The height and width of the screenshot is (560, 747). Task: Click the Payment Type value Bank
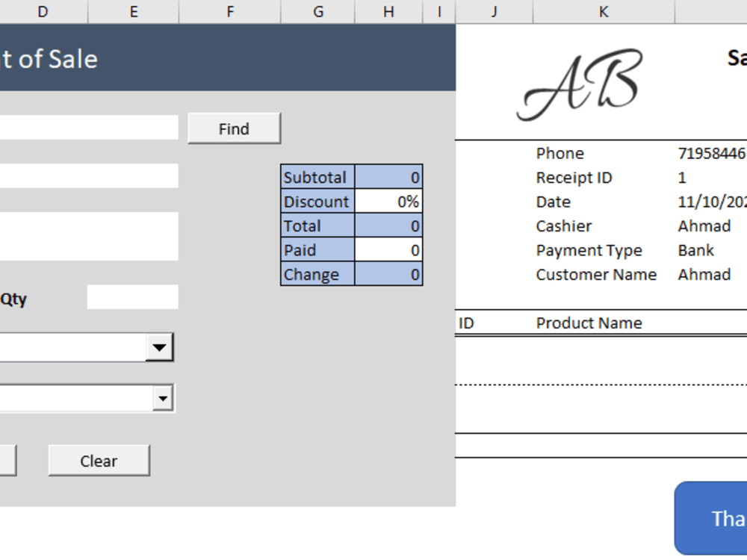click(x=696, y=250)
